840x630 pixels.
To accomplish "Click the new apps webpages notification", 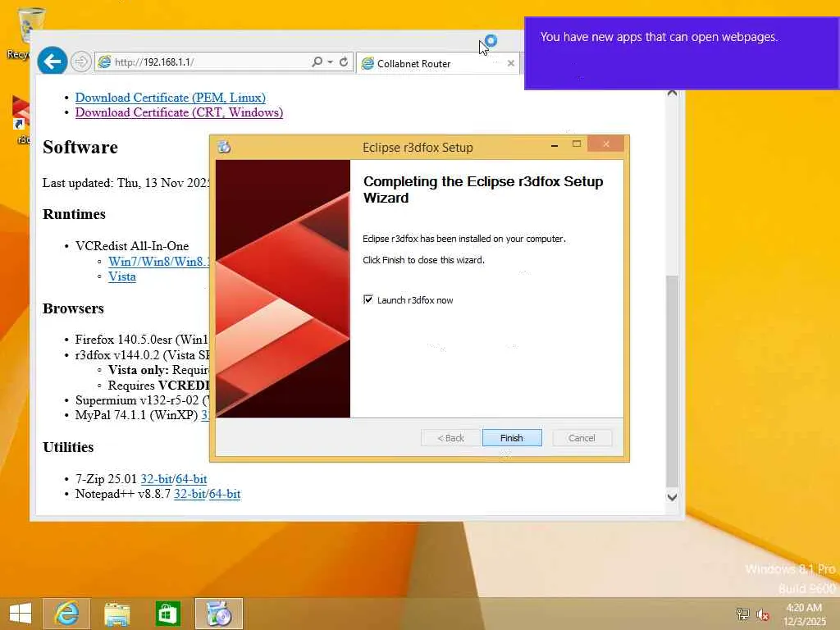I will pyautogui.click(x=682, y=53).
